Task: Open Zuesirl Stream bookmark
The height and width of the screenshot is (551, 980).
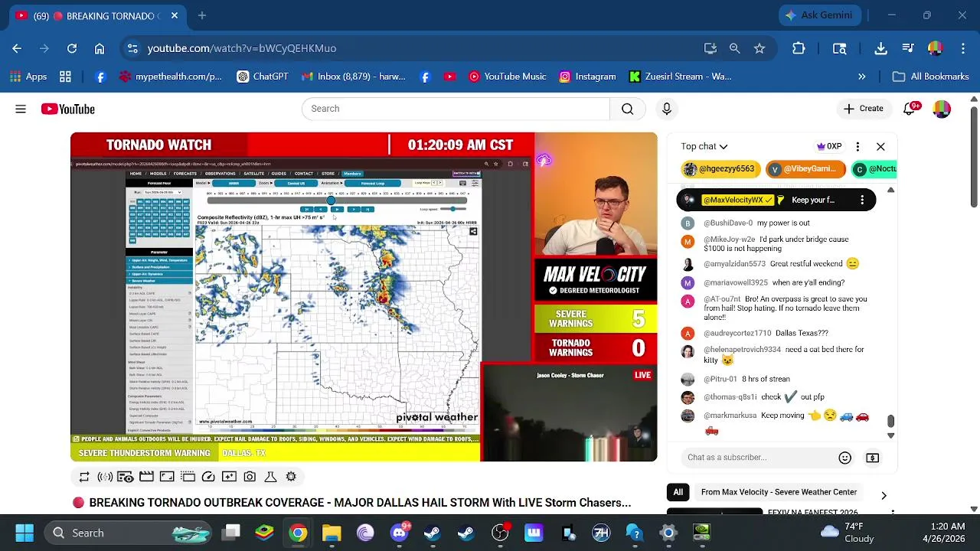Action: [x=680, y=77]
